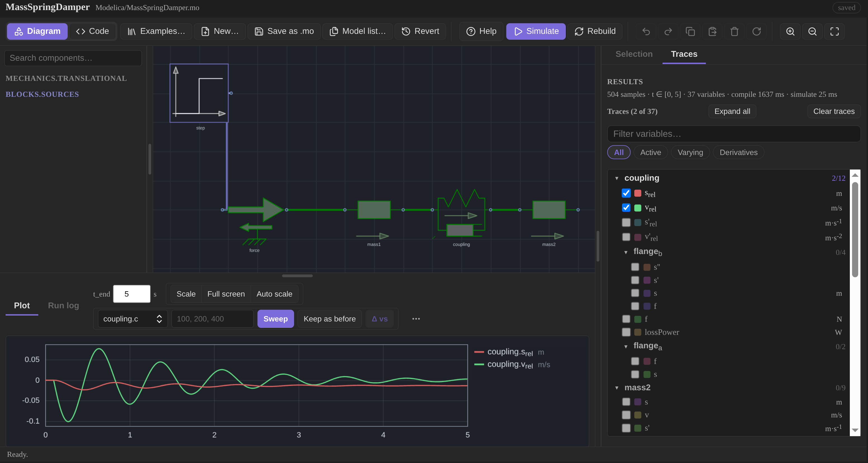Collapse the flange_b subgroup
Viewport: 868px width, 463px height.
(626, 252)
